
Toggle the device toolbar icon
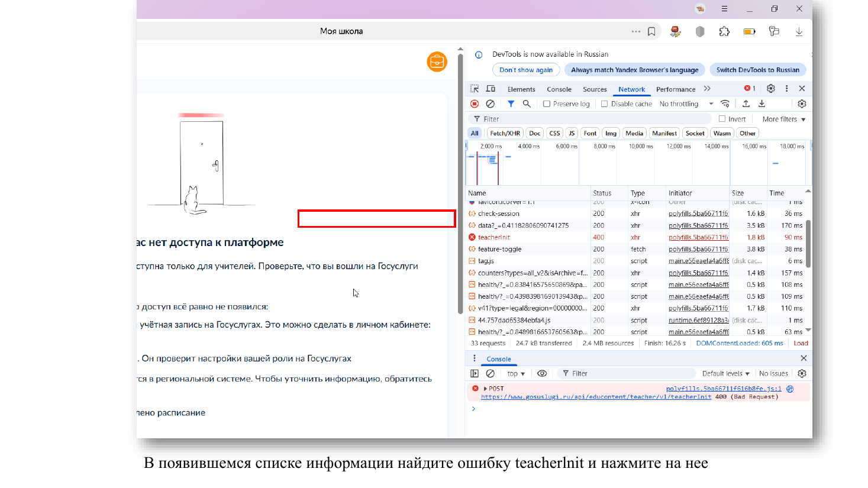click(x=491, y=89)
